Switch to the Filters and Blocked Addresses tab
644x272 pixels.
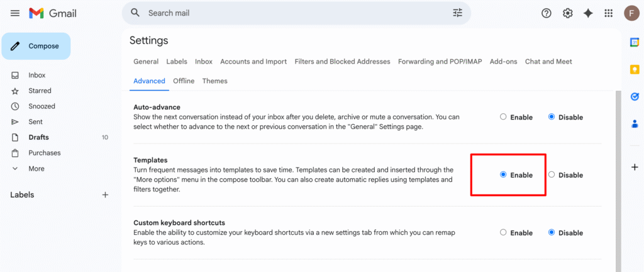(x=343, y=62)
